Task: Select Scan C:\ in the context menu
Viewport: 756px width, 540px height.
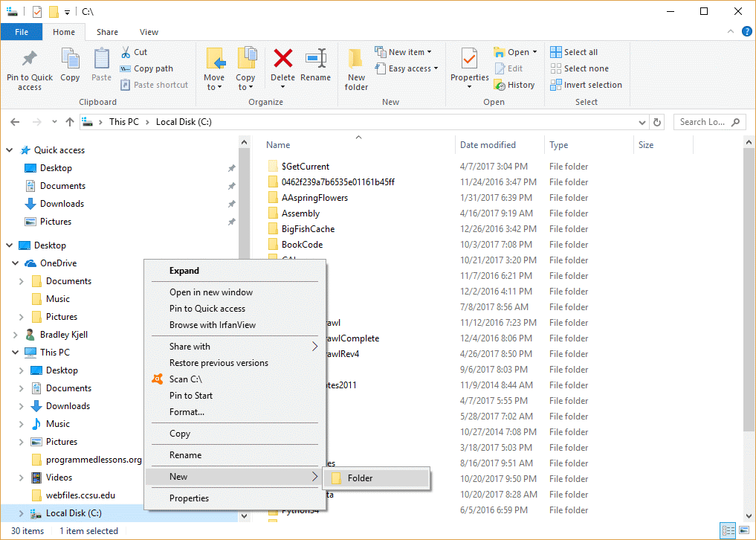Action: click(235, 379)
